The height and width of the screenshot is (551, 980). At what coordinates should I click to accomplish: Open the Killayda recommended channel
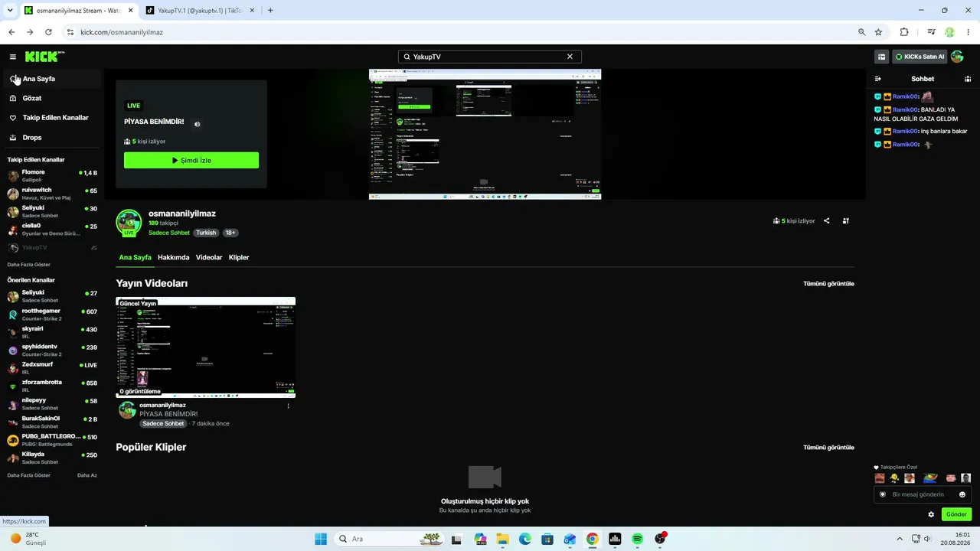coord(52,458)
